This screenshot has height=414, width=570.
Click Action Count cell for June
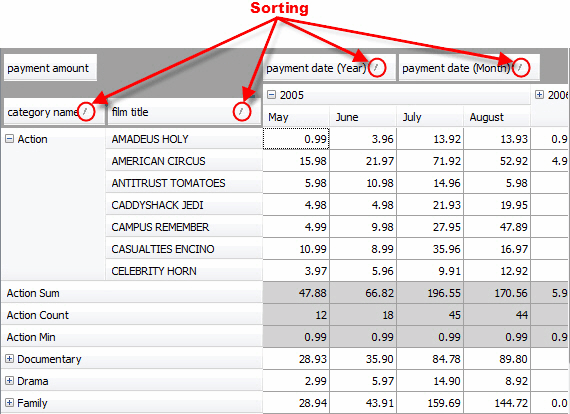click(363, 315)
